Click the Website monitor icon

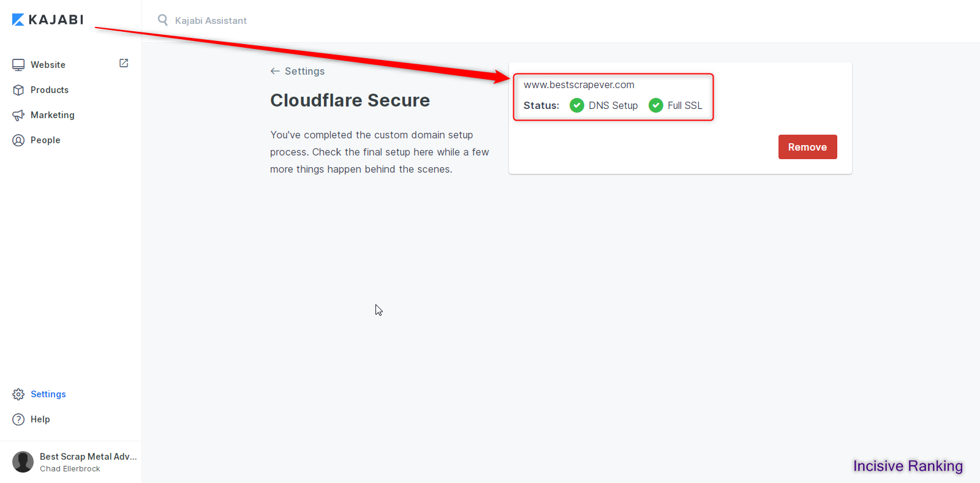(18, 65)
